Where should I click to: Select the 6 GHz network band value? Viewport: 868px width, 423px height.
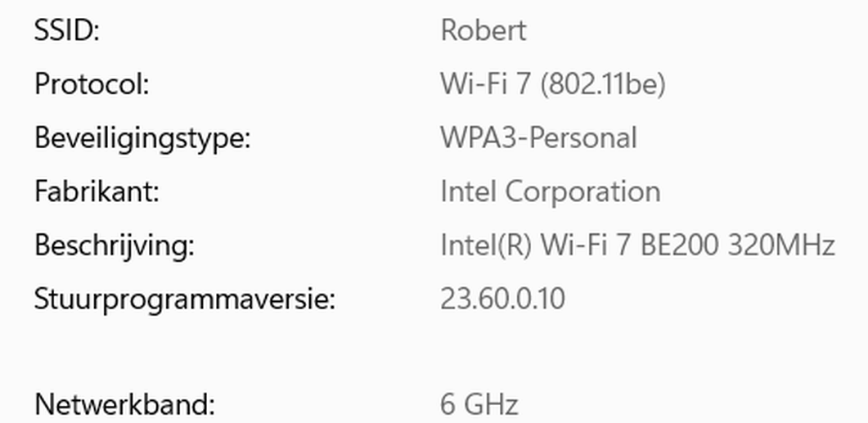click(x=479, y=404)
